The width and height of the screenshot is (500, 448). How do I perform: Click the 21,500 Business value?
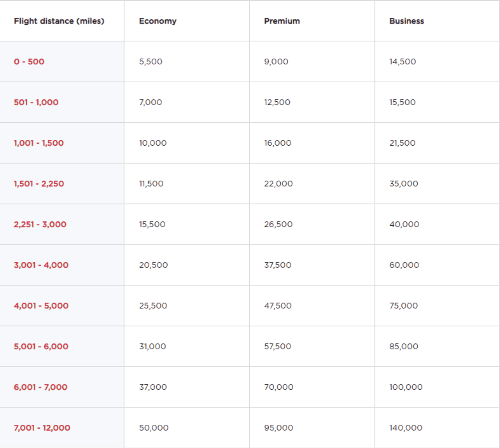click(402, 143)
